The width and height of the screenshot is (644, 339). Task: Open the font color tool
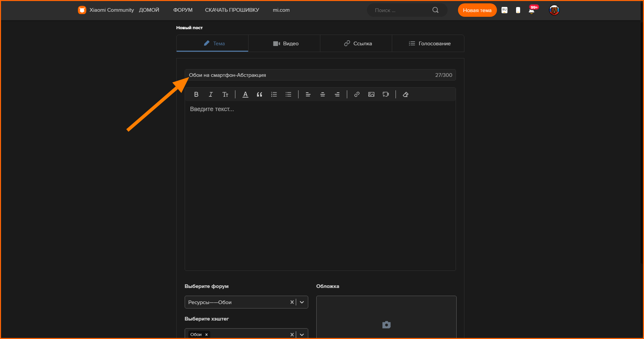coord(245,94)
